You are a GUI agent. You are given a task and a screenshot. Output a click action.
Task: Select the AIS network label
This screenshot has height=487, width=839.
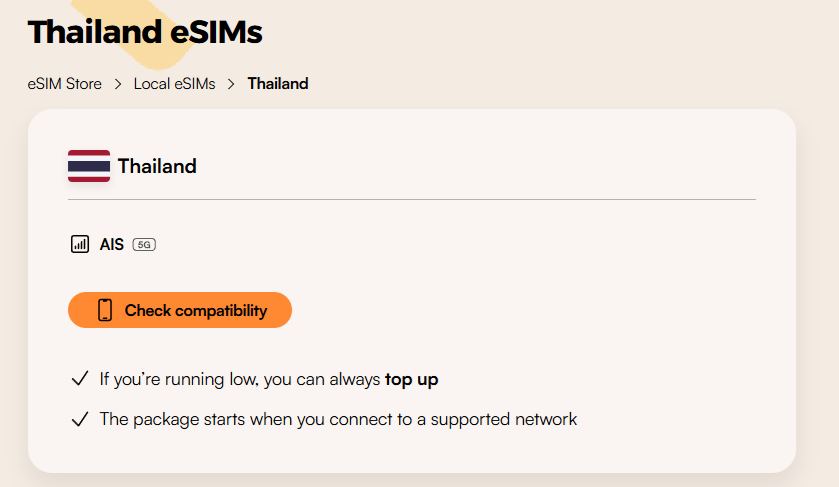coord(112,244)
